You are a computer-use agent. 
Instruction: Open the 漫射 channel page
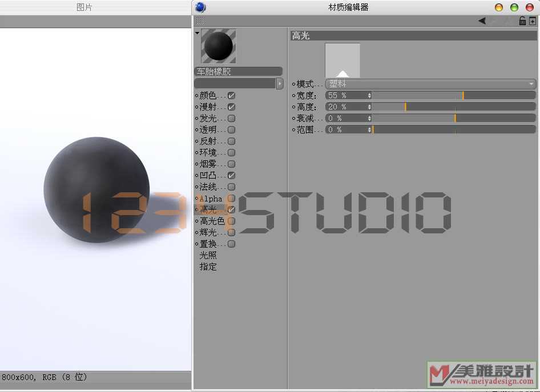tap(208, 107)
